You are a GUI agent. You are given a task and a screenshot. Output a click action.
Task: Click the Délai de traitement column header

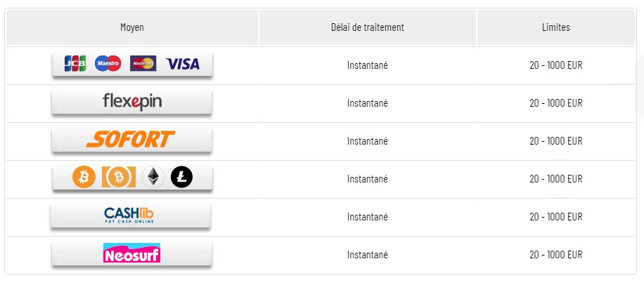click(x=367, y=27)
